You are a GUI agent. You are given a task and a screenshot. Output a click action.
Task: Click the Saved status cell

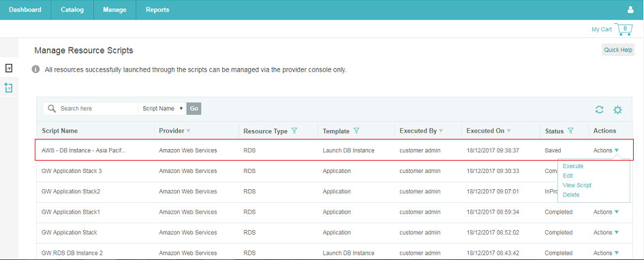pyautogui.click(x=553, y=150)
